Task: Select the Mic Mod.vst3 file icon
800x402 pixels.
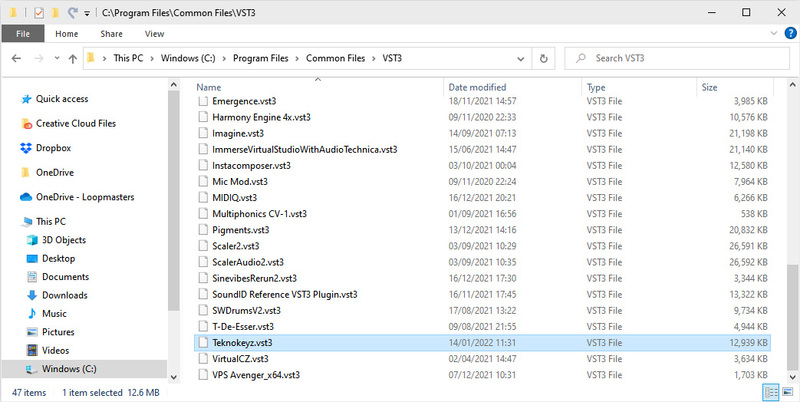Action: pyautogui.click(x=204, y=182)
